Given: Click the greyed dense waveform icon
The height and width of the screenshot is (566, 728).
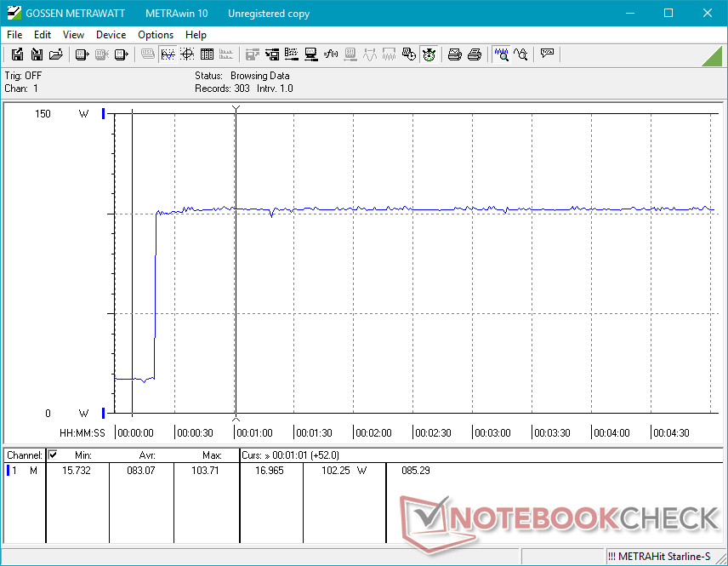Looking at the screenshot, I should 389,54.
